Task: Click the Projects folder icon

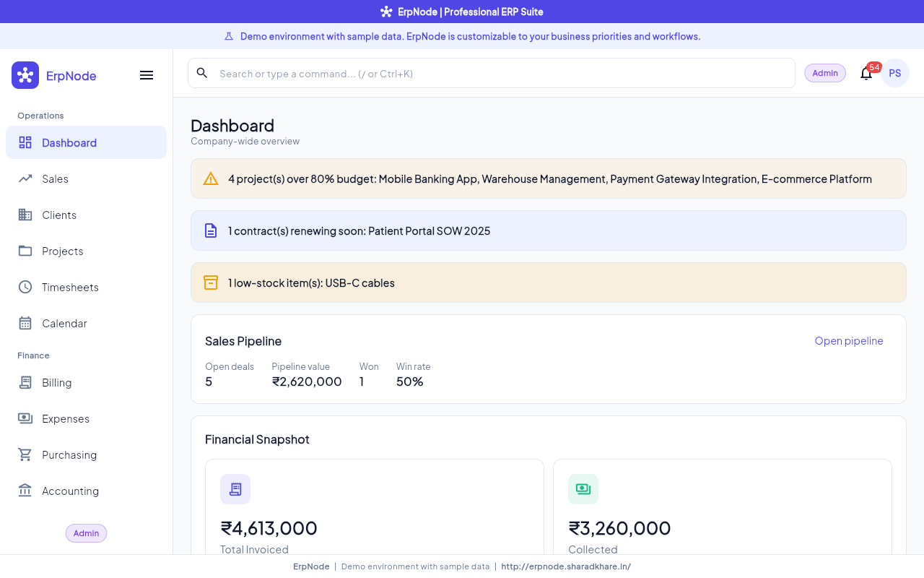Action: click(x=25, y=251)
